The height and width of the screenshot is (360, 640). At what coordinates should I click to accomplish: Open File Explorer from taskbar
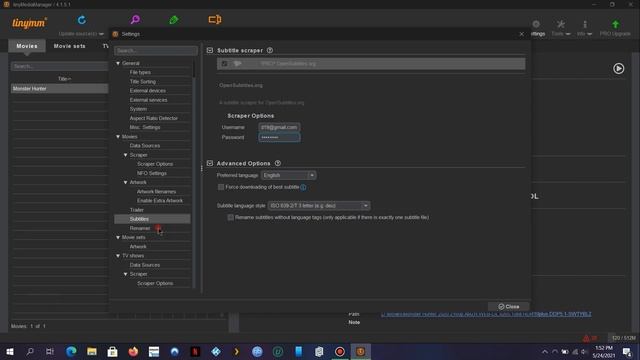coord(92,351)
